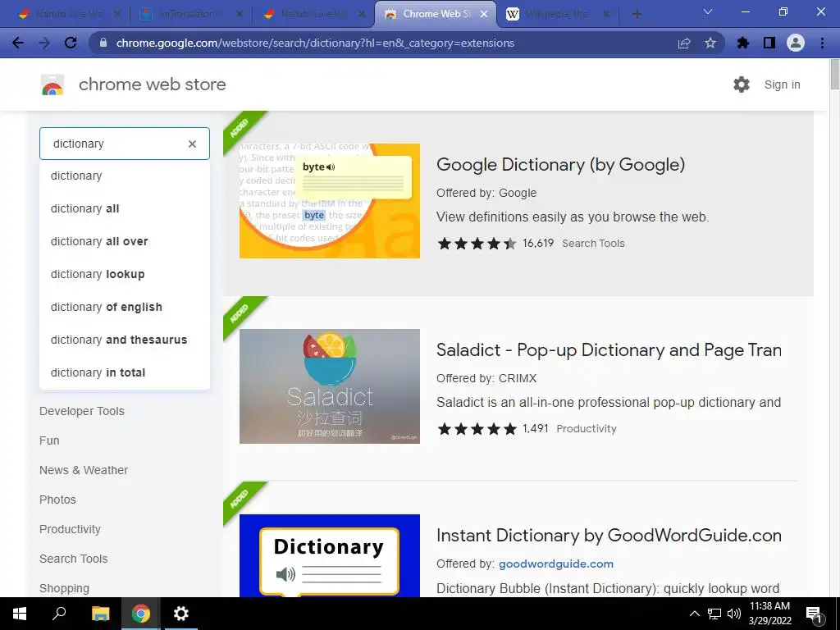Open the Shopping category
Screen dimensions: 840x630
click(x=64, y=587)
